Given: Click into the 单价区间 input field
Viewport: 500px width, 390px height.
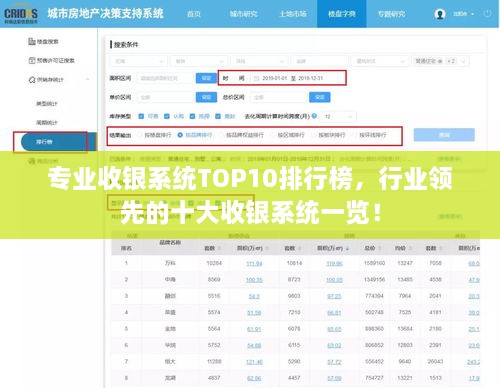Looking at the screenshot, I should coord(165,97).
